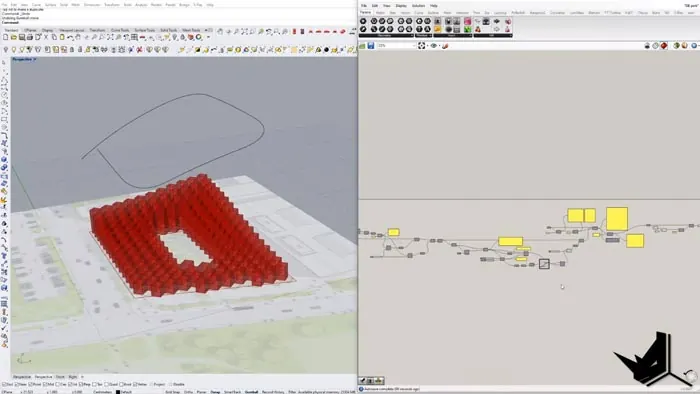Toggle Planar in Rhino status bar
Screen dimensions: 700x394
201,392
